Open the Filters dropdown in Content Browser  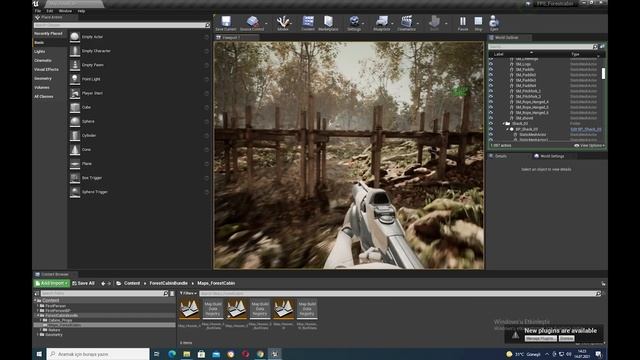(x=188, y=293)
